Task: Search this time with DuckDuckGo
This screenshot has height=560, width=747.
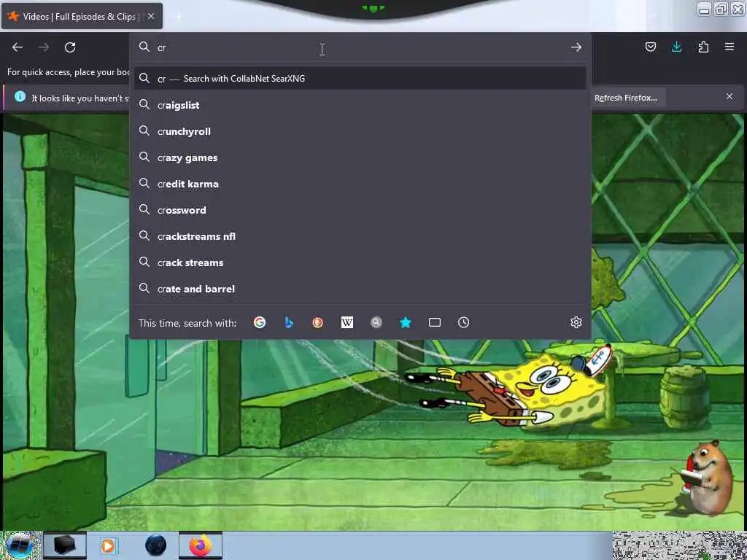Action: (318, 323)
